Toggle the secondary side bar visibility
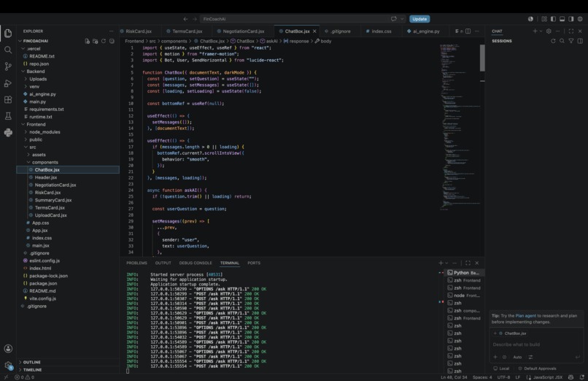The image size is (588, 381). coord(571,19)
